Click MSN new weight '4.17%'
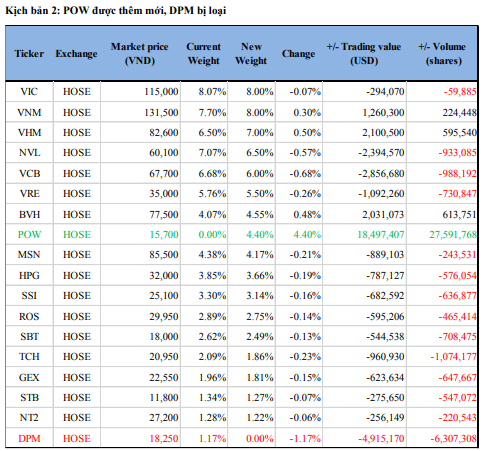Image resolution: width=483 pixels, height=451 pixels. [260, 255]
